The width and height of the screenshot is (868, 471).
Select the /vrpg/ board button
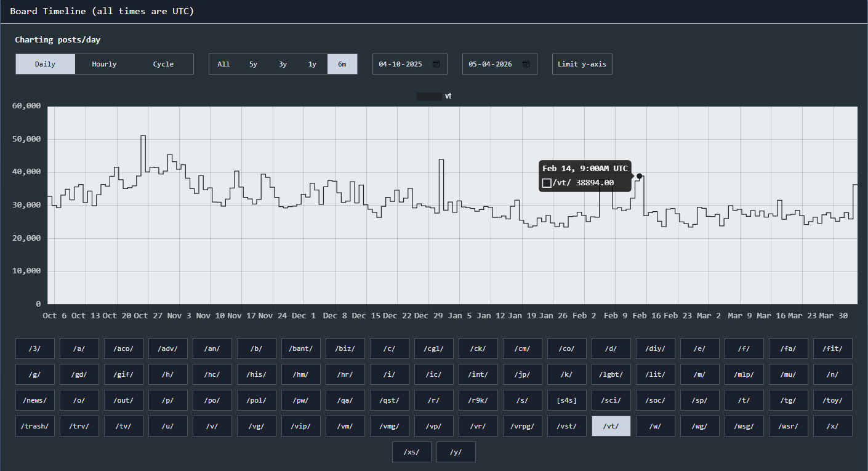pos(523,426)
